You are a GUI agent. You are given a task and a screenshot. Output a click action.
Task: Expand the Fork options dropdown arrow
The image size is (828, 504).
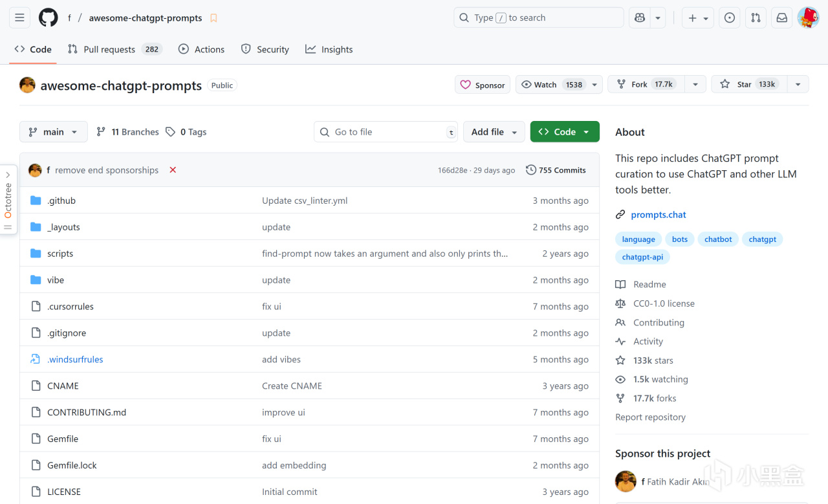(695, 85)
